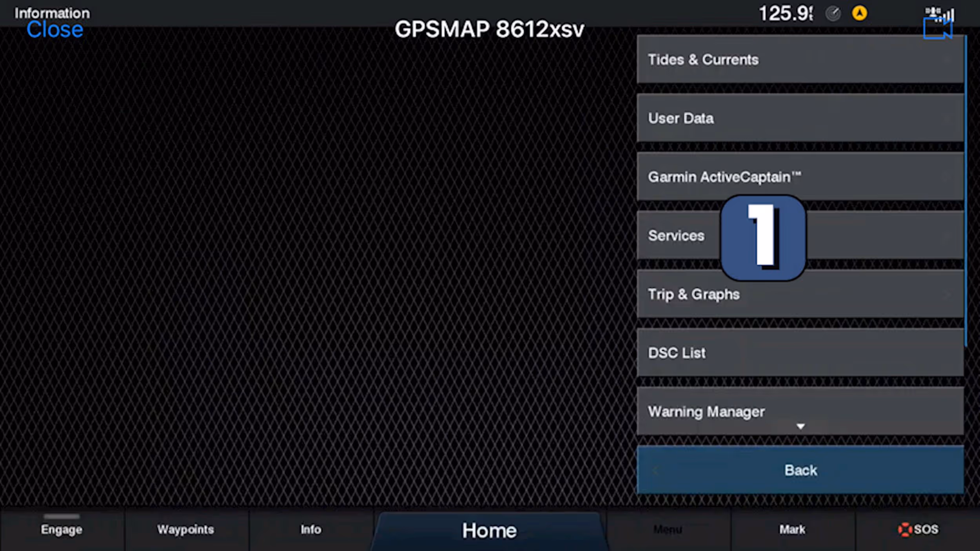This screenshot has height=551, width=980.
Task: Tap the blue video camera icon
Action: click(938, 29)
